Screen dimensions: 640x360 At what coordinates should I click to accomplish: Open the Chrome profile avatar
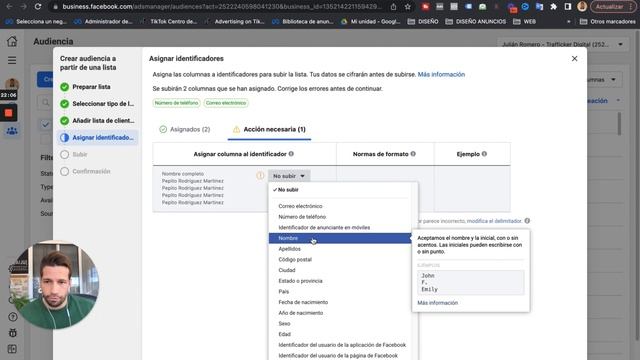pyautogui.click(x=582, y=7)
